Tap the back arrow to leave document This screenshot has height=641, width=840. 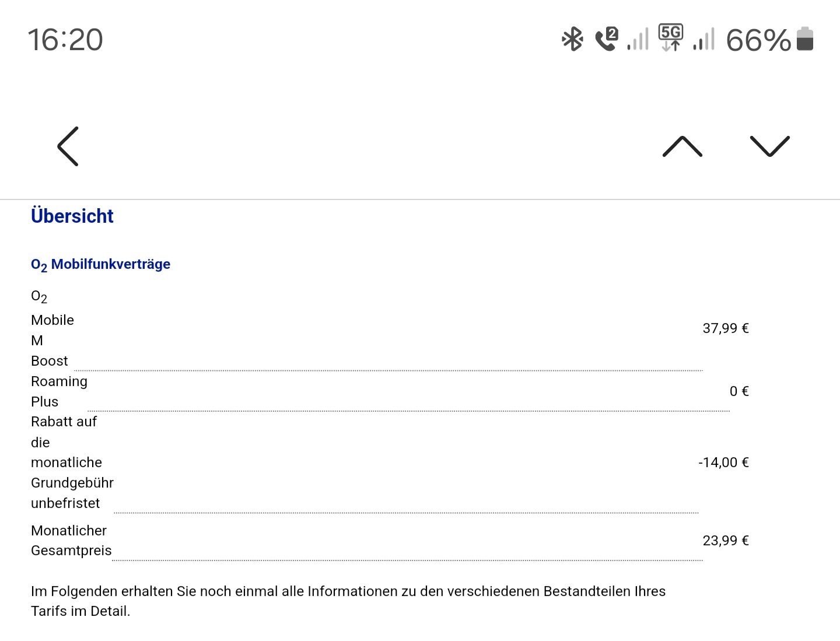[x=68, y=146]
